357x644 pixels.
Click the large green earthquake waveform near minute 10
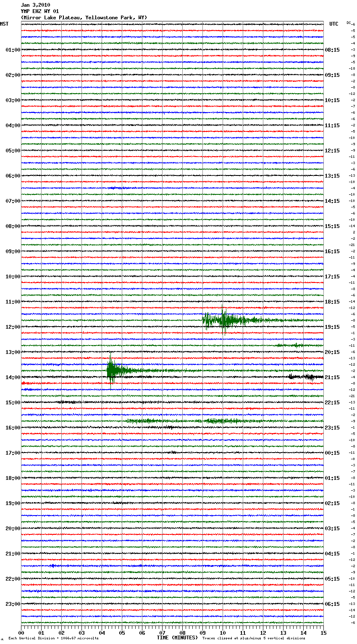coord(225,320)
